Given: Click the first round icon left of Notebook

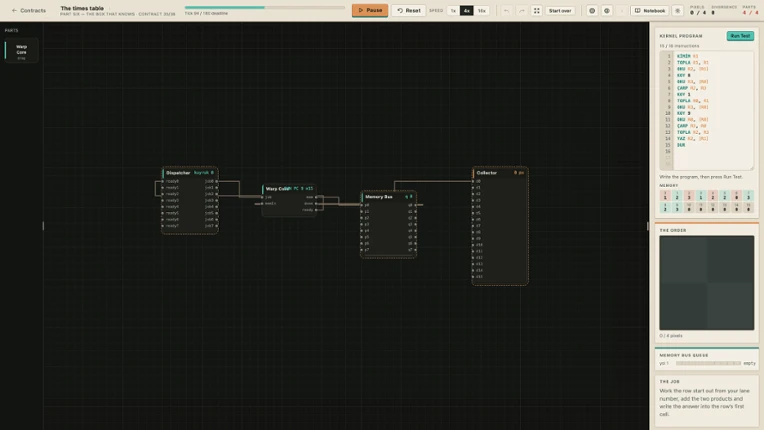Looking at the screenshot, I should coord(592,11).
